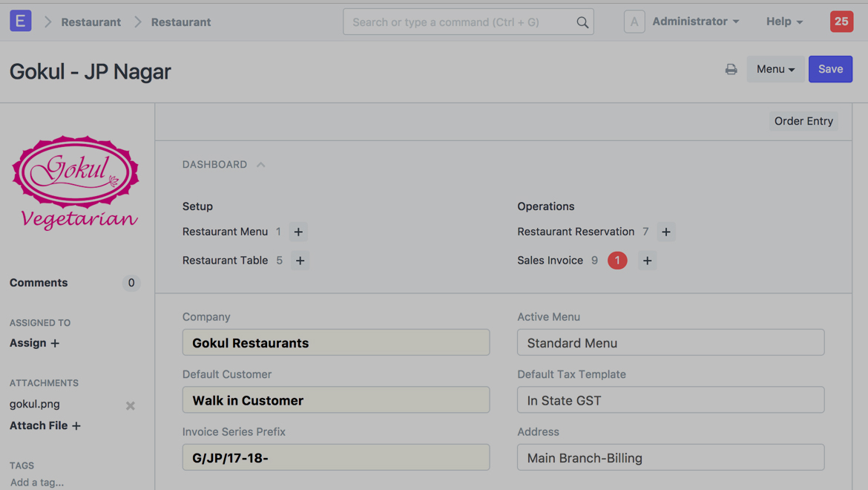Expand the Administrator user menu
This screenshot has height=490, width=868.
pyautogui.click(x=695, y=22)
